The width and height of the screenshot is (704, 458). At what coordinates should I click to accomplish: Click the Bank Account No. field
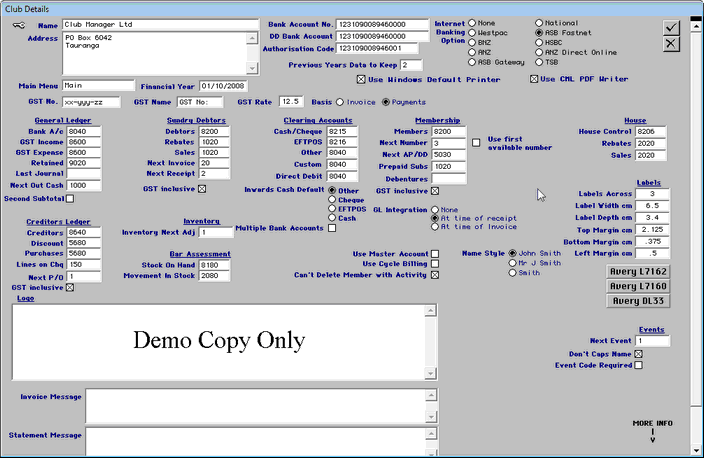[x=382, y=24]
